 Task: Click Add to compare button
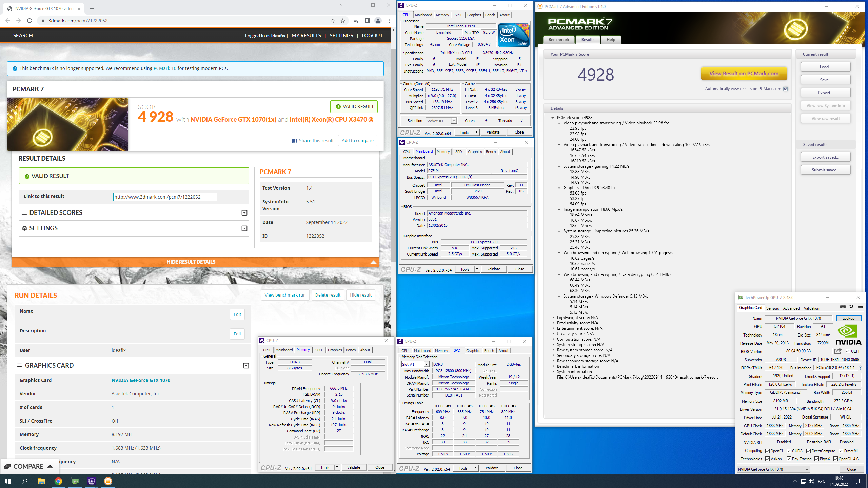[357, 141]
